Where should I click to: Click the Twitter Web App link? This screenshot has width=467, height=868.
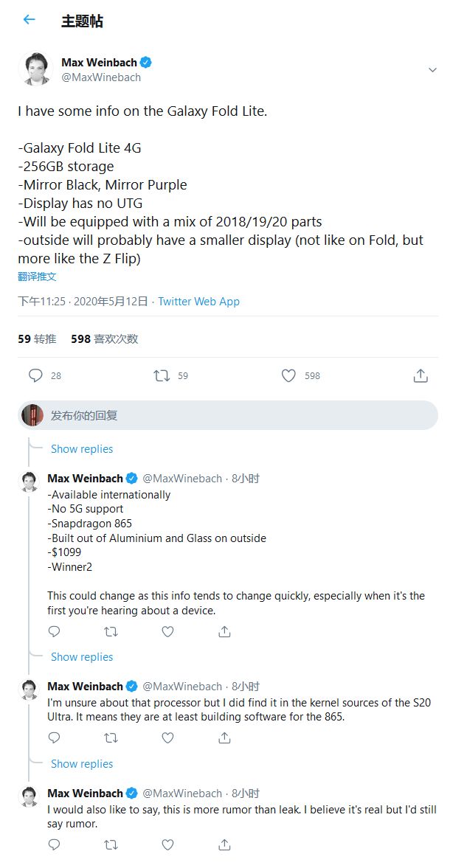pos(198,301)
